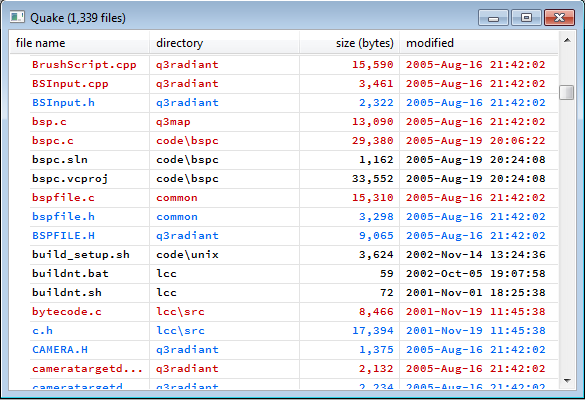
Task: Click the size value 33,552
Action: (372, 179)
